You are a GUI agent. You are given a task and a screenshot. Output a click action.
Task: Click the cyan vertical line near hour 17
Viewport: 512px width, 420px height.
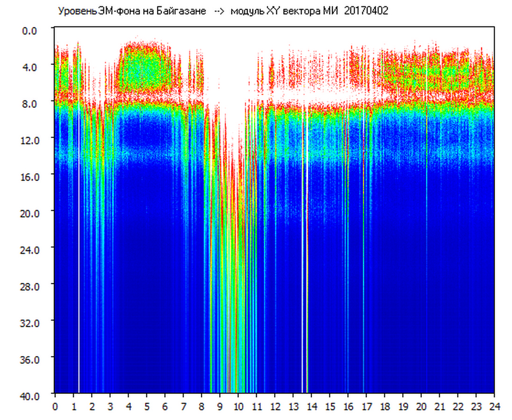pyautogui.click(x=363, y=280)
